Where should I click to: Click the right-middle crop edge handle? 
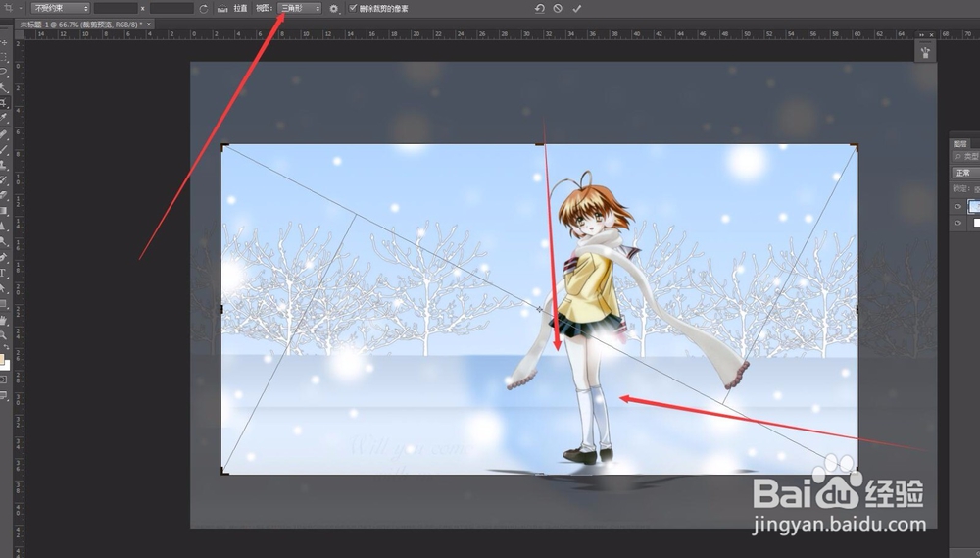(x=857, y=309)
